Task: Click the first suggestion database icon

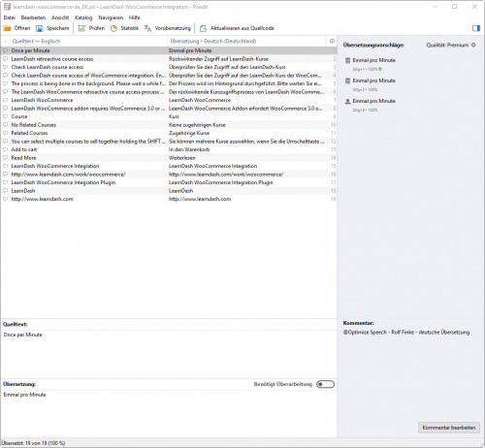Action: pos(348,60)
